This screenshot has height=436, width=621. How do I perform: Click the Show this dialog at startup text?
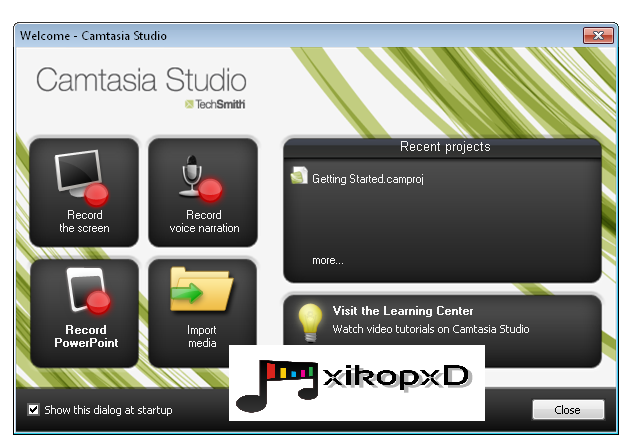(108, 410)
